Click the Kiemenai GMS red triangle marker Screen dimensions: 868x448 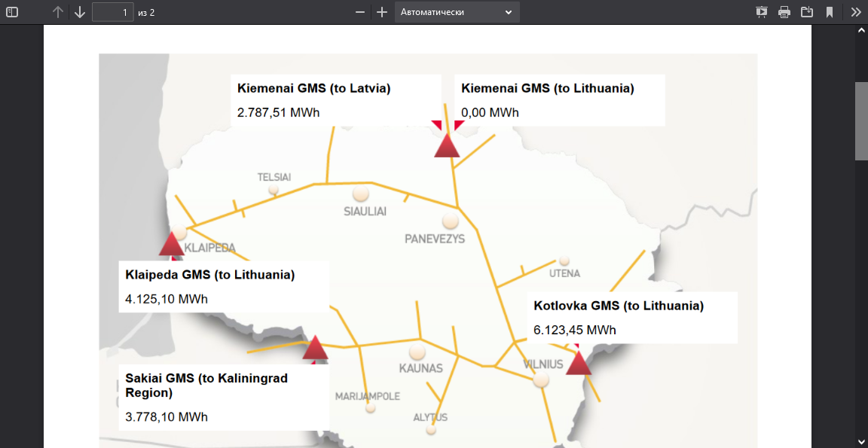click(447, 146)
